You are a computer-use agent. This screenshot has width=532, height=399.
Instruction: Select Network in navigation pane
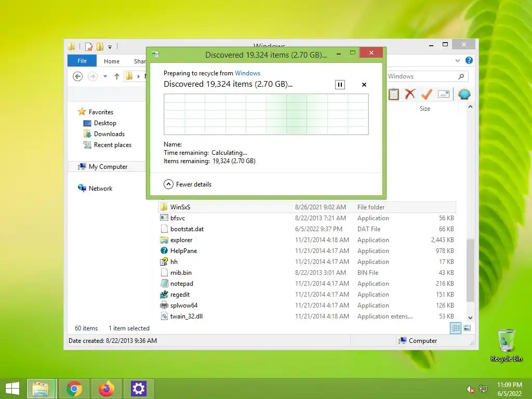click(96, 188)
